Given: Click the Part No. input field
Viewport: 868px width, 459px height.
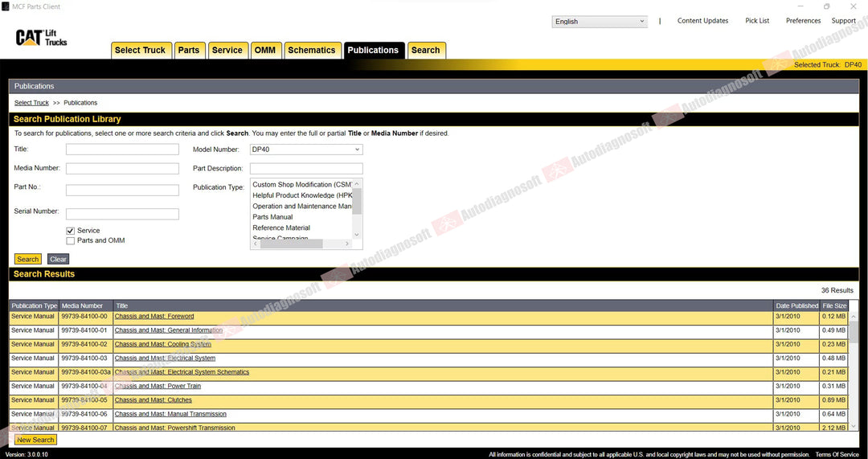Looking at the screenshot, I should (122, 190).
